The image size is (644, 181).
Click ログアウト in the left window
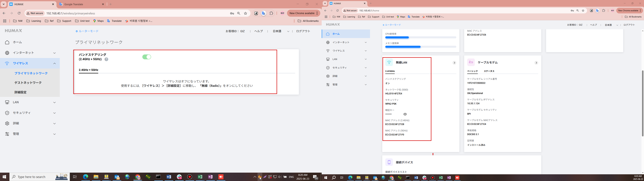[x=303, y=31]
